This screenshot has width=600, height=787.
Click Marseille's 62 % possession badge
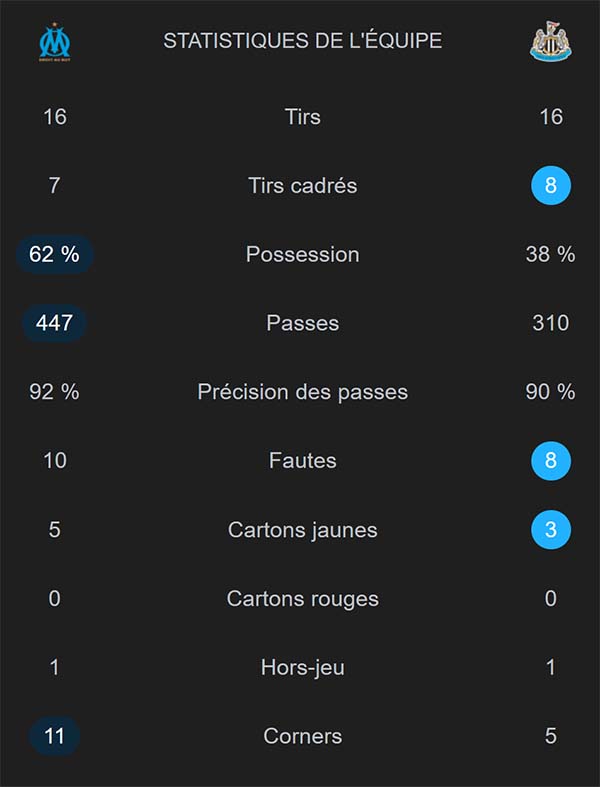[x=55, y=255]
